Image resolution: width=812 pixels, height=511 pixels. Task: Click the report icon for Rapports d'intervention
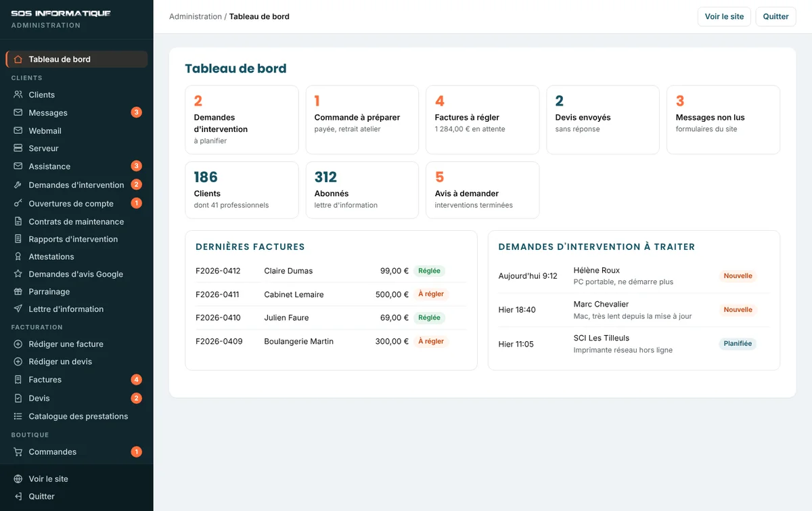[18, 239]
